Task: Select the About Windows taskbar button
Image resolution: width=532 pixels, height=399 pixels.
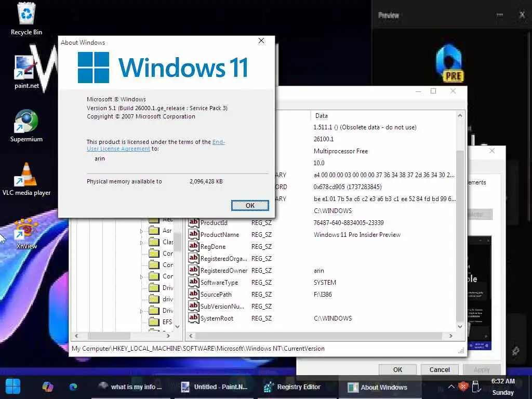Action: [x=380, y=387]
